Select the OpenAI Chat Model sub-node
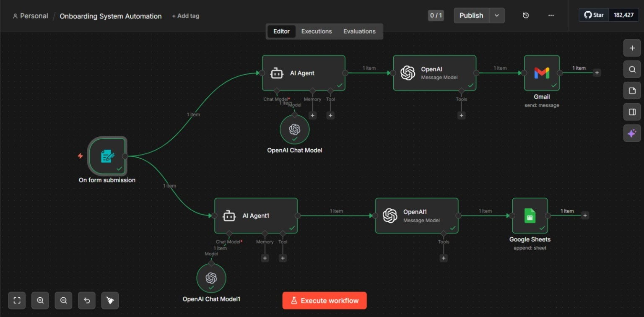The height and width of the screenshot is (317, 644). pyautogui.click(x=294, y=130)
